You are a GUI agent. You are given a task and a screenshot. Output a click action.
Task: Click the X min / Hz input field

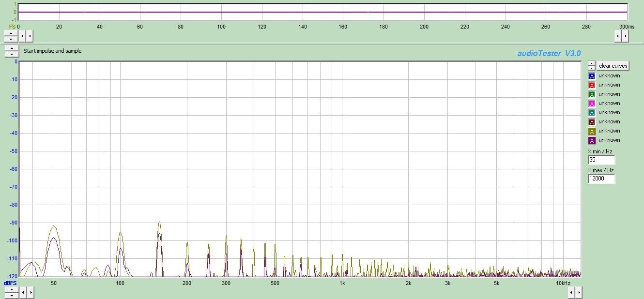click(601, 160)
